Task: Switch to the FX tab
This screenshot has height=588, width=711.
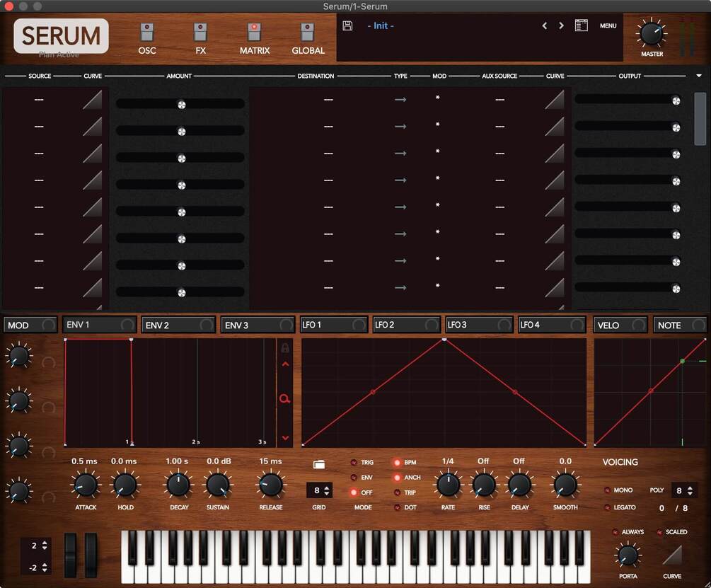Action: coord(200,38)
